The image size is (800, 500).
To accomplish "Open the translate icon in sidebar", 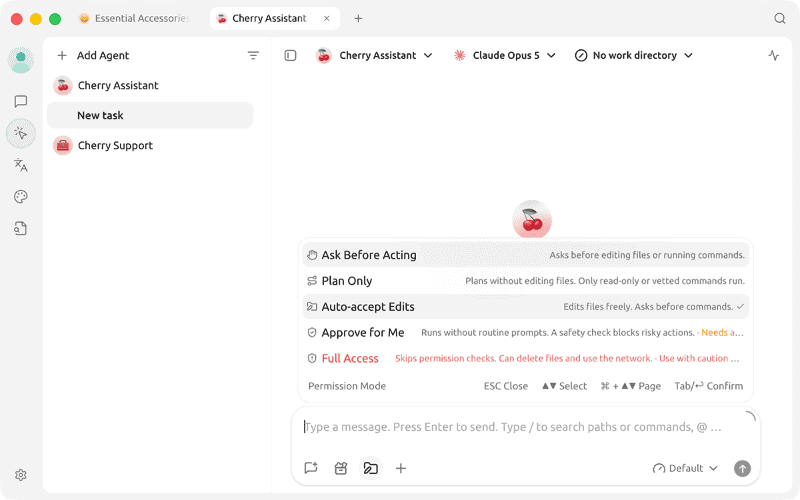I will coord(21,165).
